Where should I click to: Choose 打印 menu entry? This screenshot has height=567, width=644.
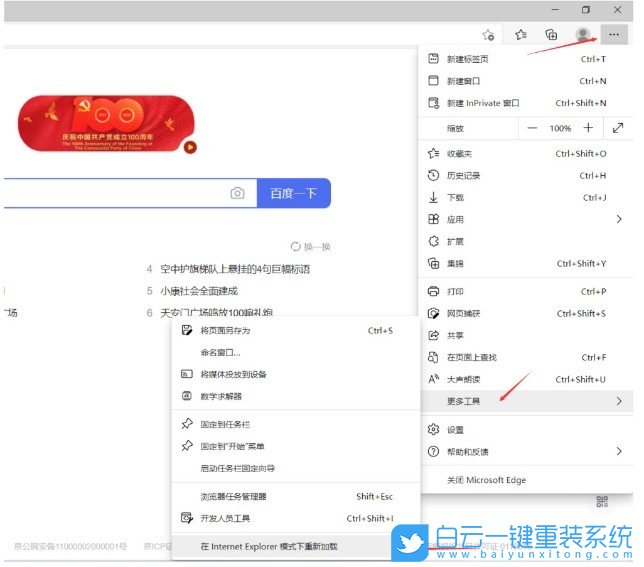coord(525,292)
